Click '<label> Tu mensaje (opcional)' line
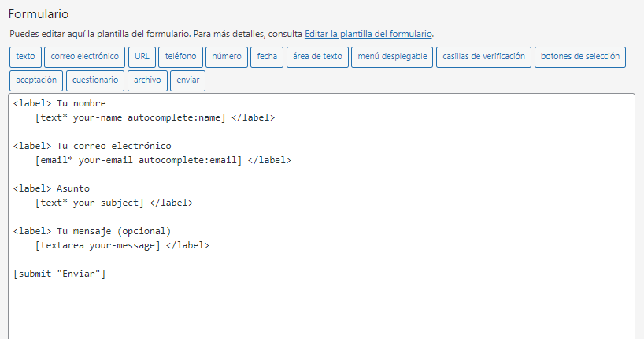This screenshot has height=339, width=644. (92, 231)
